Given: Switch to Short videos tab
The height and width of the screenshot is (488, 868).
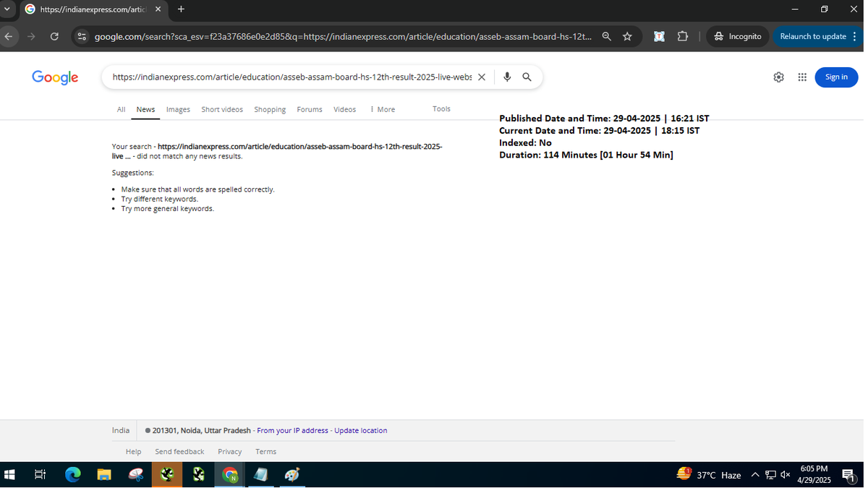Looking at the screenshot, I should click(222, 109).
